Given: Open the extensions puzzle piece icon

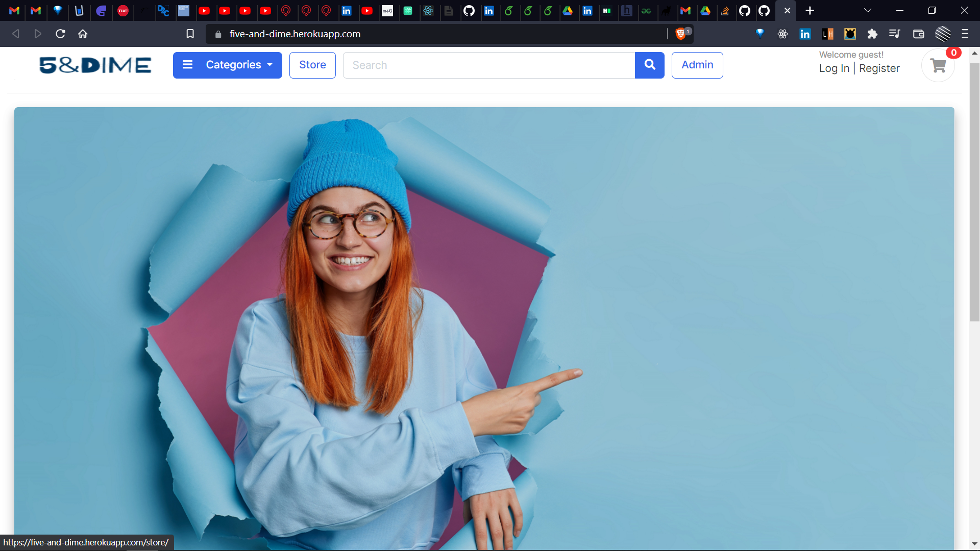Looking at the screenshot, I should 872,34.
